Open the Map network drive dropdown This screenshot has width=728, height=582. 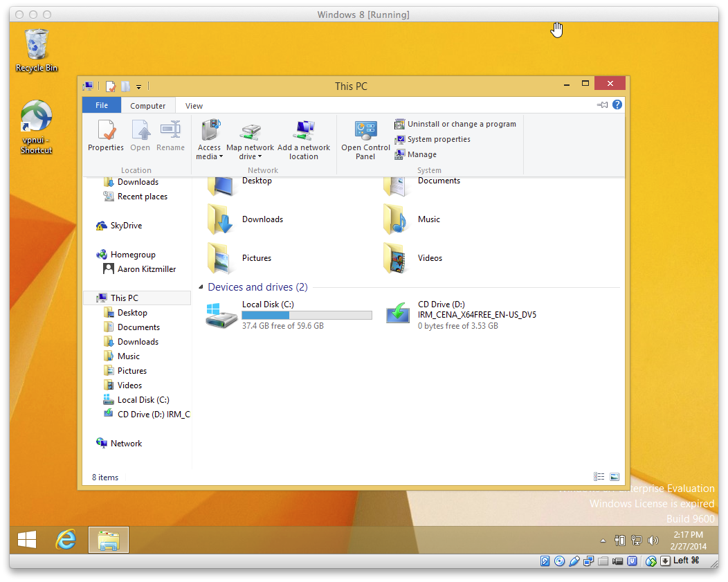(250, 156)
